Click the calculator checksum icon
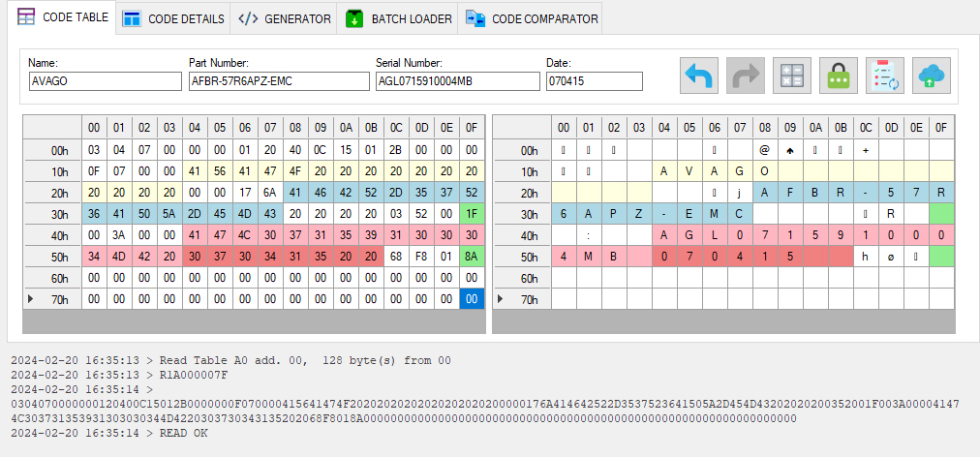 pos(792,76)
